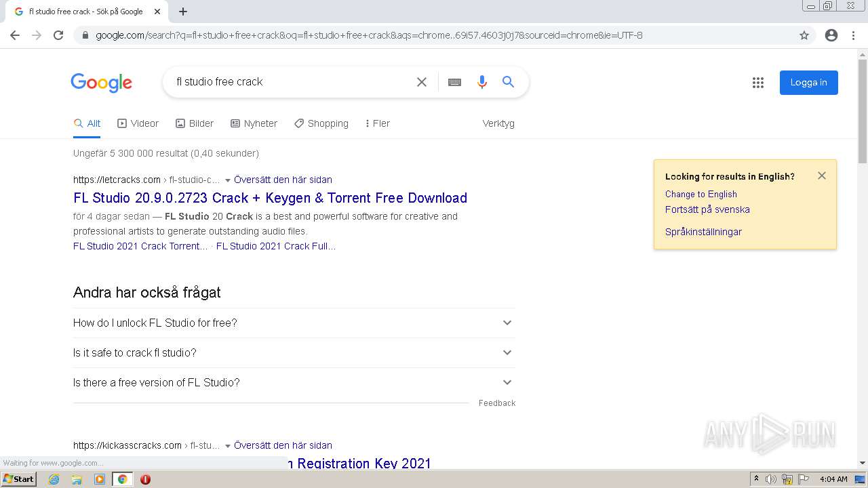
Task: Open the Google apps grid icon
Action: [x=758, y=83]
